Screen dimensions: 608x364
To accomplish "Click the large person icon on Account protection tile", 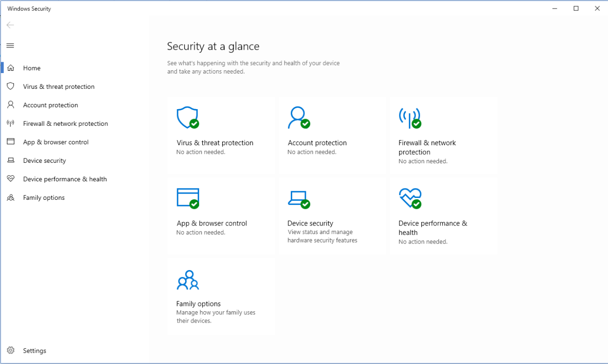I will 299,117.
